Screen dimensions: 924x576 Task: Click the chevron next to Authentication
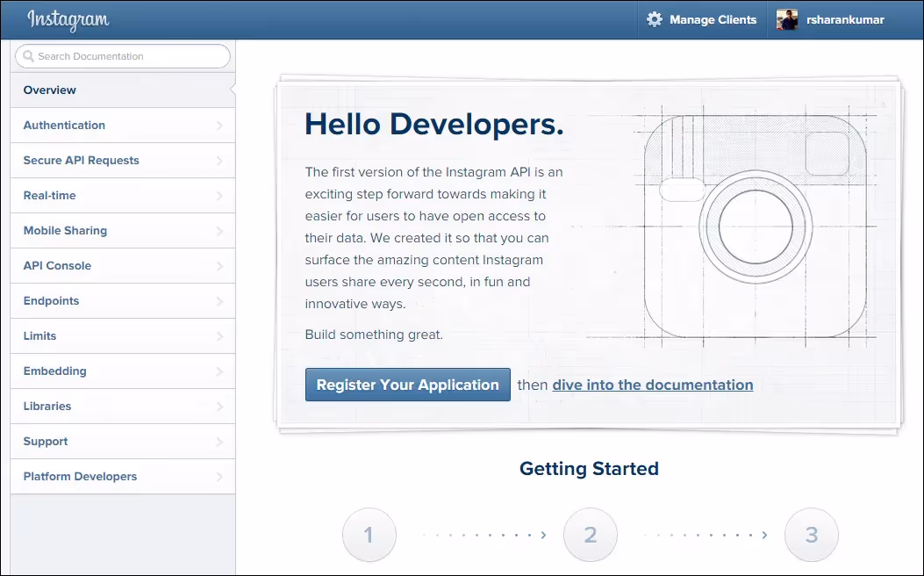[x=219, y=126]
